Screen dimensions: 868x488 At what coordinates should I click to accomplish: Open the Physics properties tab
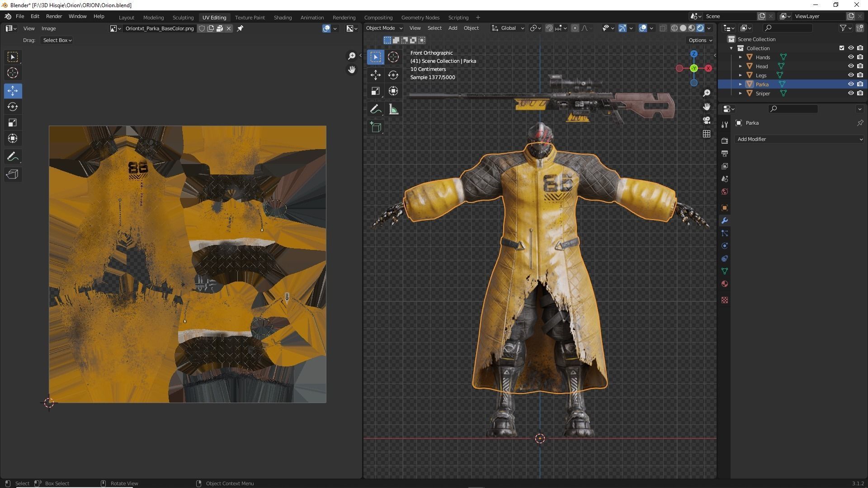click(725, 246)
